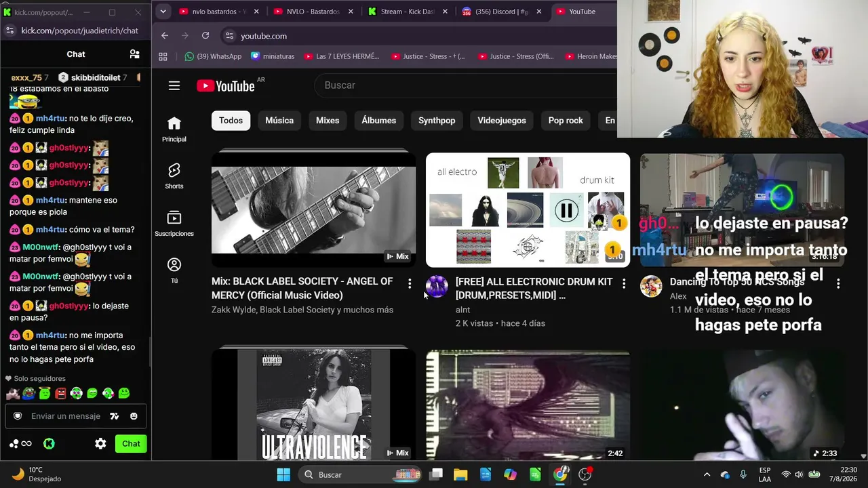Open Suscripciones in the YouTube sidebar
Viewport: 868px width, 488px height.
pos(174,224)
